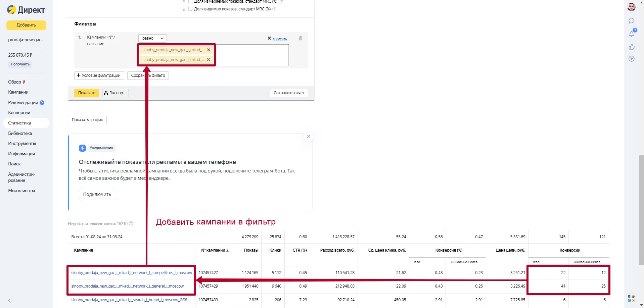Open 'Кампании' in the left menu
The height and width of the screenshot is (308, 644).
(18, 92)
